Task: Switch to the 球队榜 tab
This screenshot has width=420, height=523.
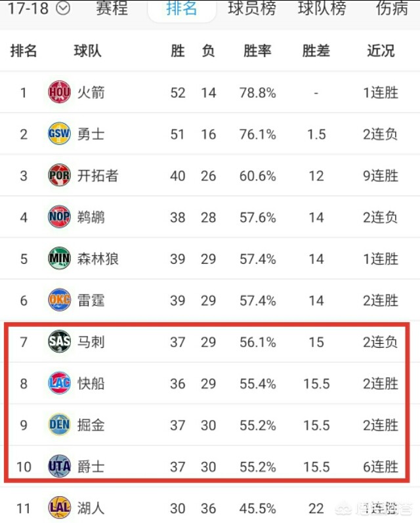Action: tap(322, 9)
